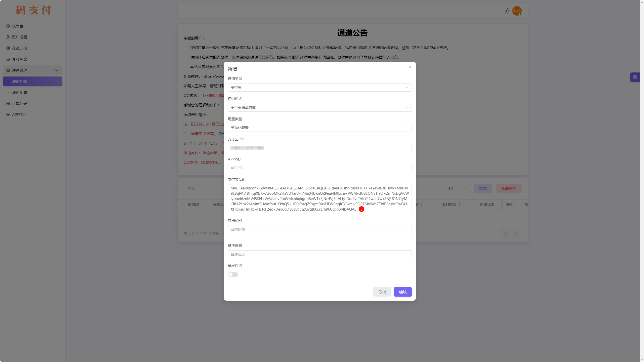Open the 通道模式 dropdown showing 支付宝账单查询
This screenshot has width=644, height=362.
tap(319, 108)
